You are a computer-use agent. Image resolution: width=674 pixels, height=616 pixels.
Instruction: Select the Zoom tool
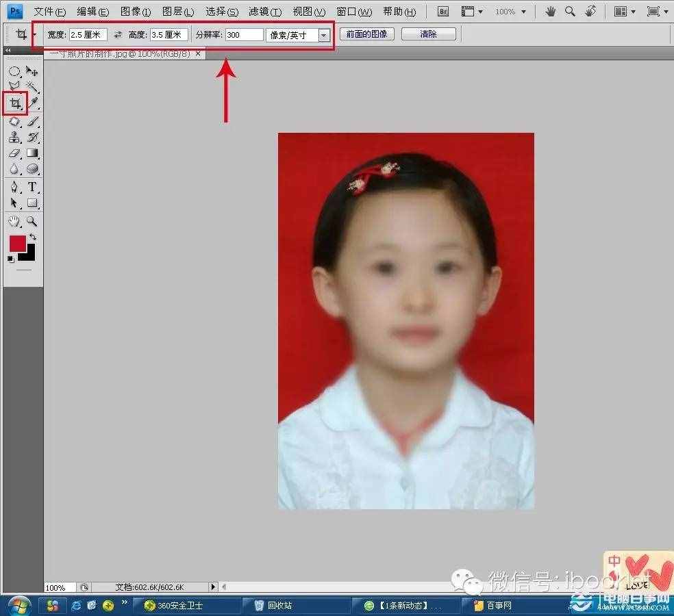(x=32, y=220)
